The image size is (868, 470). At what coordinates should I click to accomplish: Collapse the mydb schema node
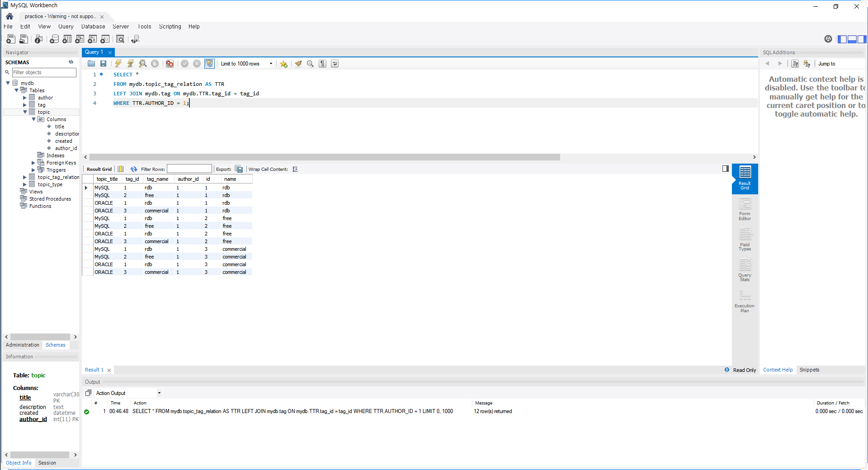pyautogui.click(x=8, y=83)
